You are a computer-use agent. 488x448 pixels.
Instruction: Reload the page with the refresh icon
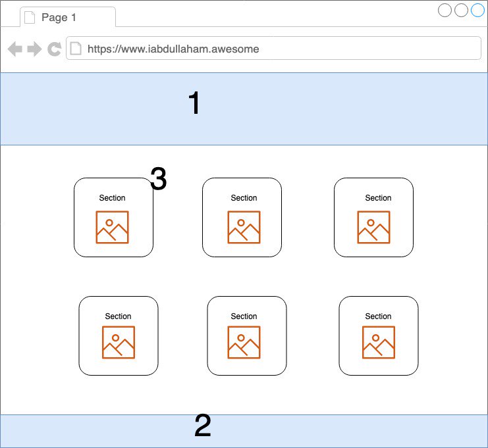click(x=55, y=49)
